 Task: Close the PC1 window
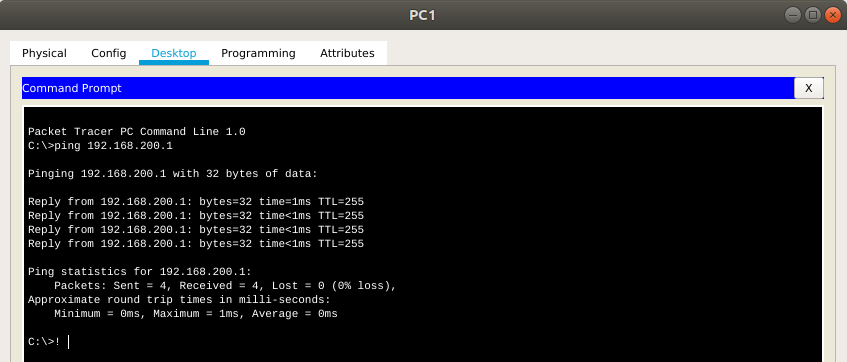[833, 15]
